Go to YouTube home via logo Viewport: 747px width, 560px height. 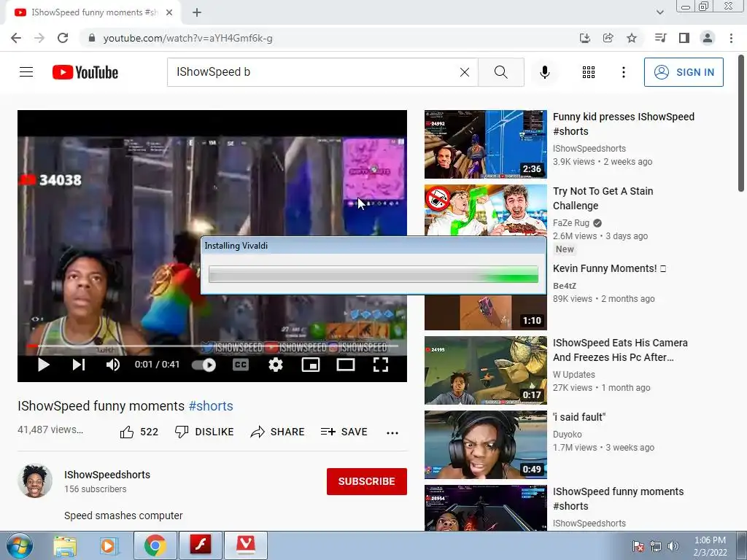point(85,72)
